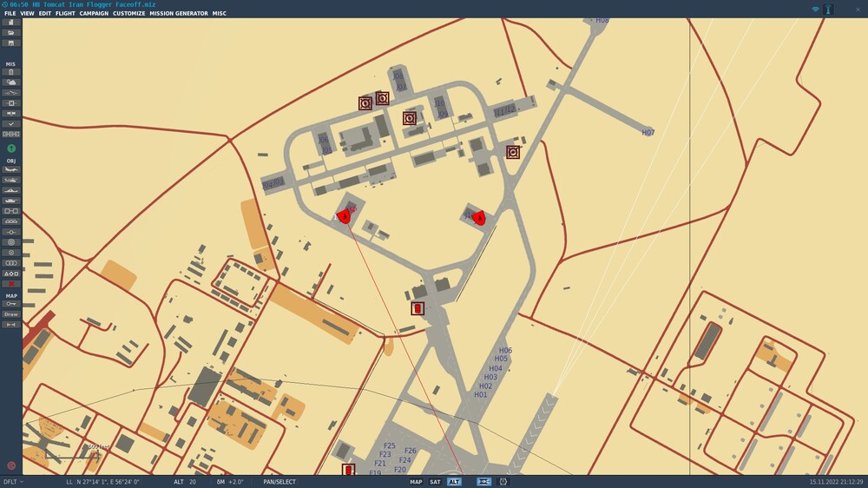Screen dimensions: 868x488
Task: Select the add helicopter group tool
Action: coord(11,180)
